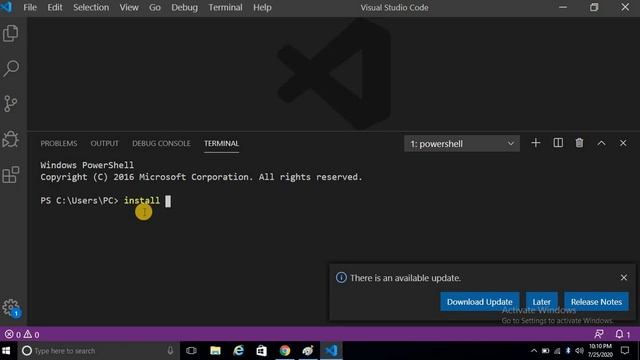
Task: Click the VS Code logo in title bar
Action: click(7, 7)
